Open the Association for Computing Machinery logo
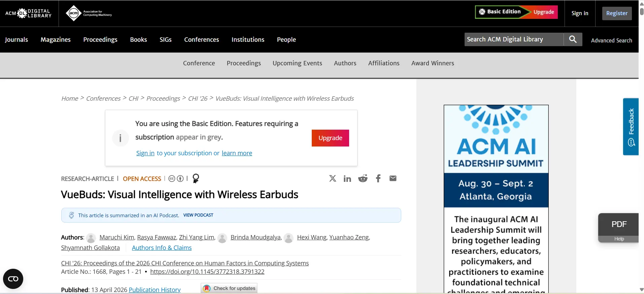 click(89, 13)
